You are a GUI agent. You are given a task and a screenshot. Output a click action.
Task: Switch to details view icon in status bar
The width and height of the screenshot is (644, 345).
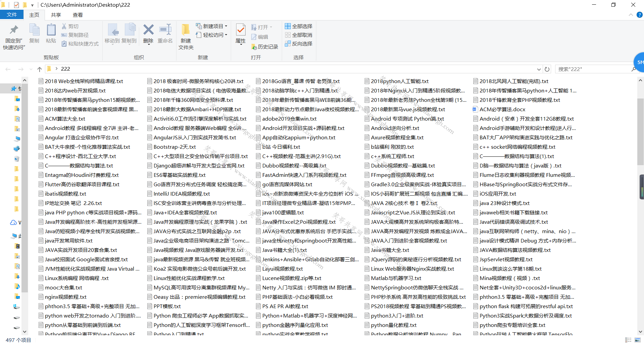628,340
